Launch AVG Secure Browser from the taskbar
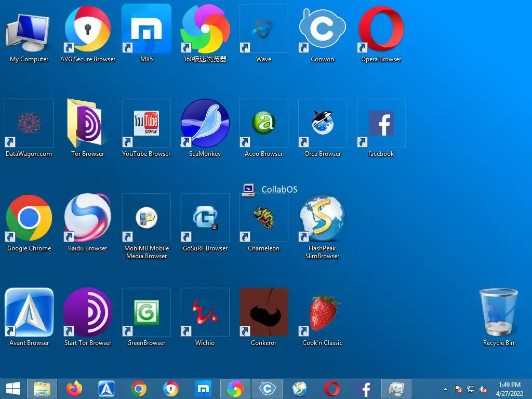The height and width of the screenshot is (399, 532). point(170,389)
